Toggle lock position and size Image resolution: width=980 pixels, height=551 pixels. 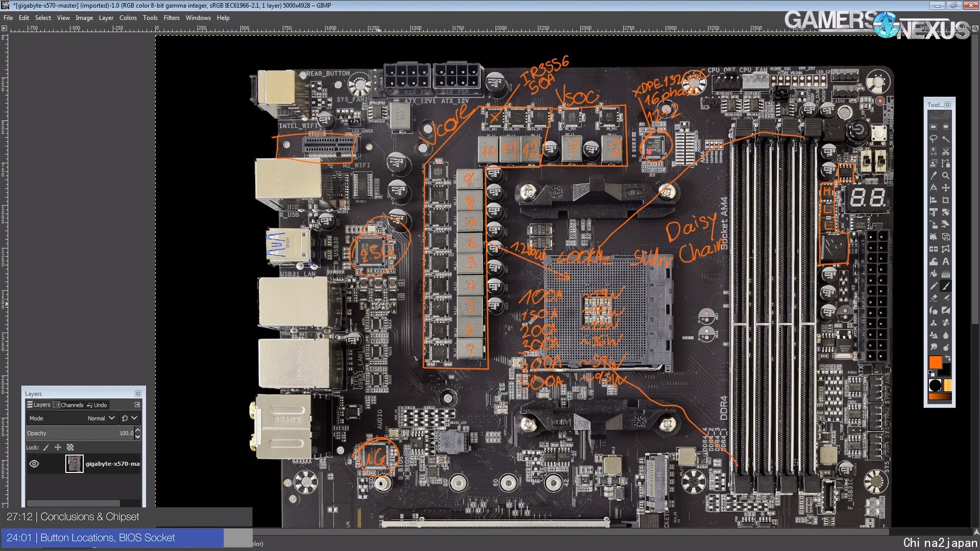(58, 447)
